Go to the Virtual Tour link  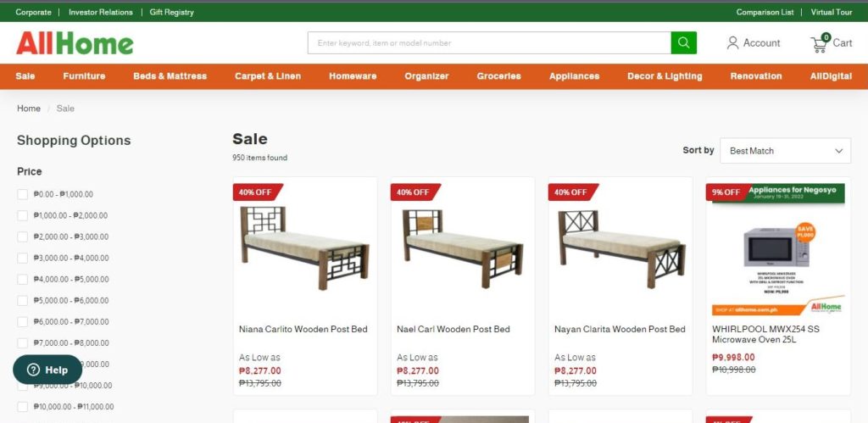point(832,12)
